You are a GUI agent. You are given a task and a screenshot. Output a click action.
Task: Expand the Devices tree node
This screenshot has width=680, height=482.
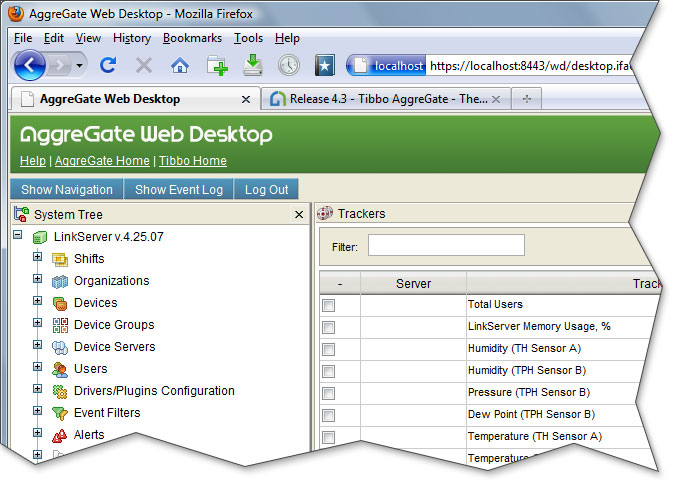pyautogui.click(x=38, y=301)
